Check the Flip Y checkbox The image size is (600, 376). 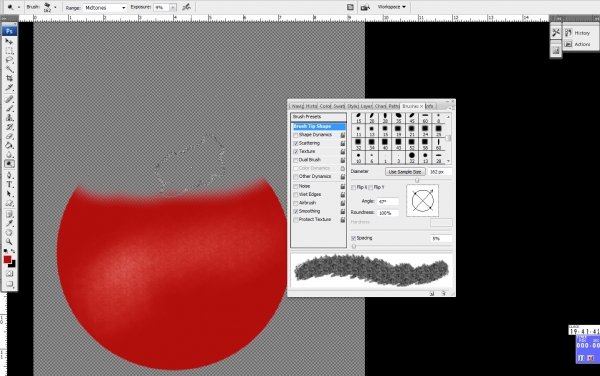click(370, 187)
